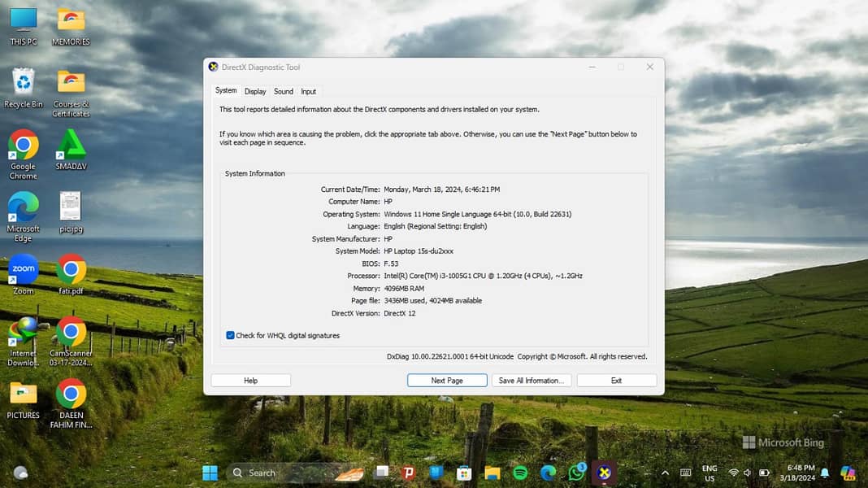Open File Explorer from the taskbar
The height and width of the screenshot is (488, 868).
(x=492, y=473)
